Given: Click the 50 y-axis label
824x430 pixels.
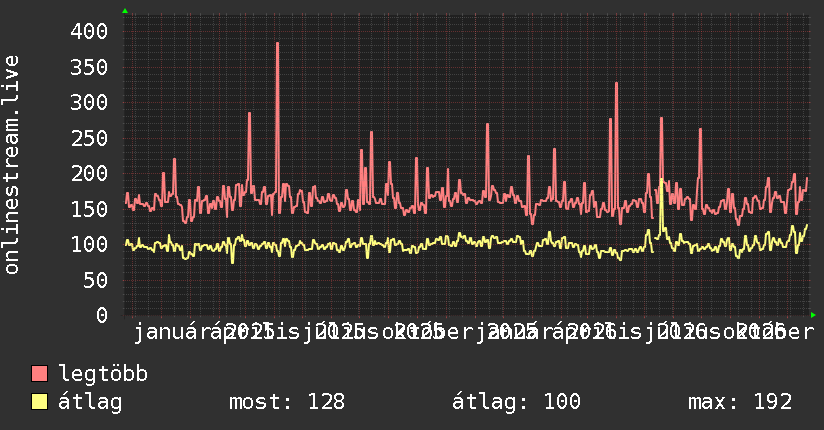Looking at the screenshot, I should pyautogui.click(x=96, y=280).
